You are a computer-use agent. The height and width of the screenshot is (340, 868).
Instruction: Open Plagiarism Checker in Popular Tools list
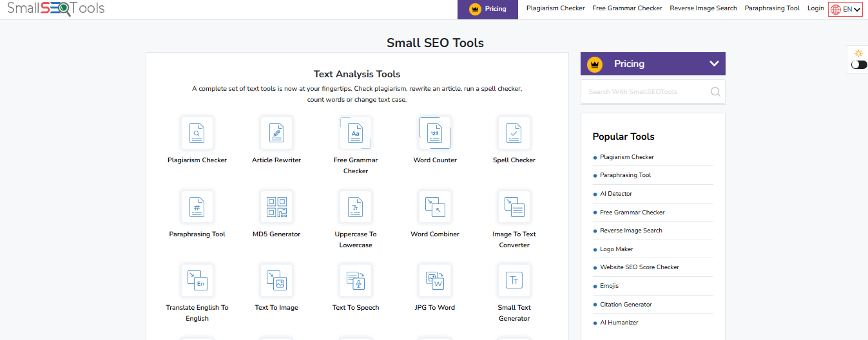[627, 157]
